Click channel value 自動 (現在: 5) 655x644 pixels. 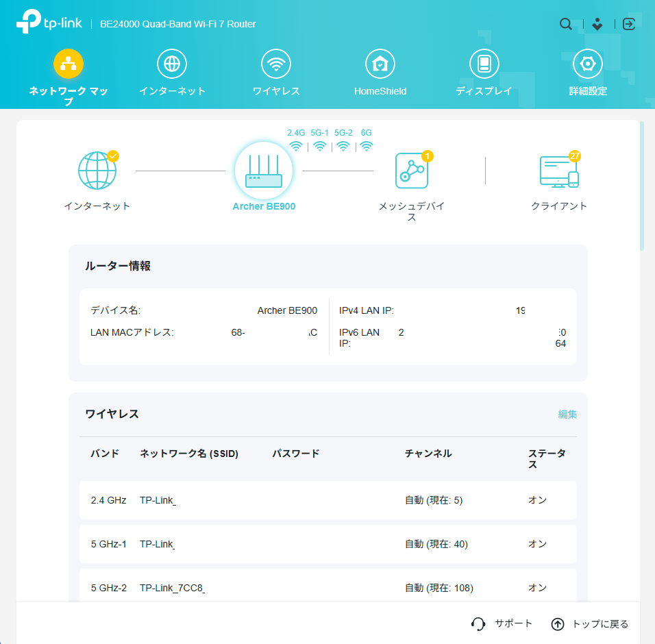[434, 500]
